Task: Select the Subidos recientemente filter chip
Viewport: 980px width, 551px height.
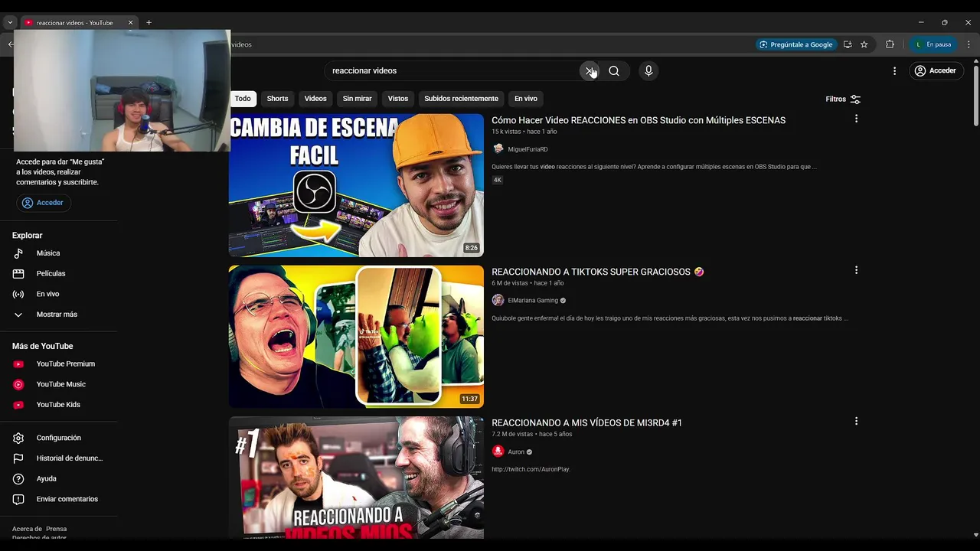Action: coord(461,99)
